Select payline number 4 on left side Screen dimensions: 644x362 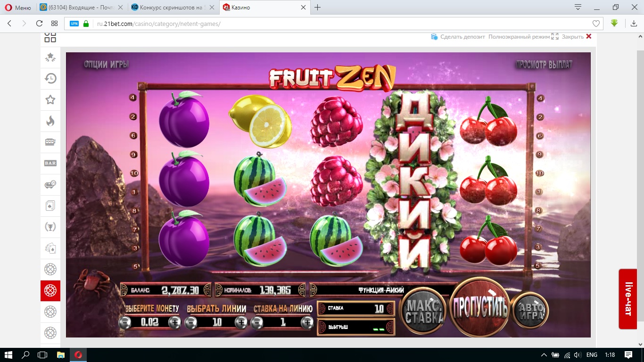click(133, 98)
